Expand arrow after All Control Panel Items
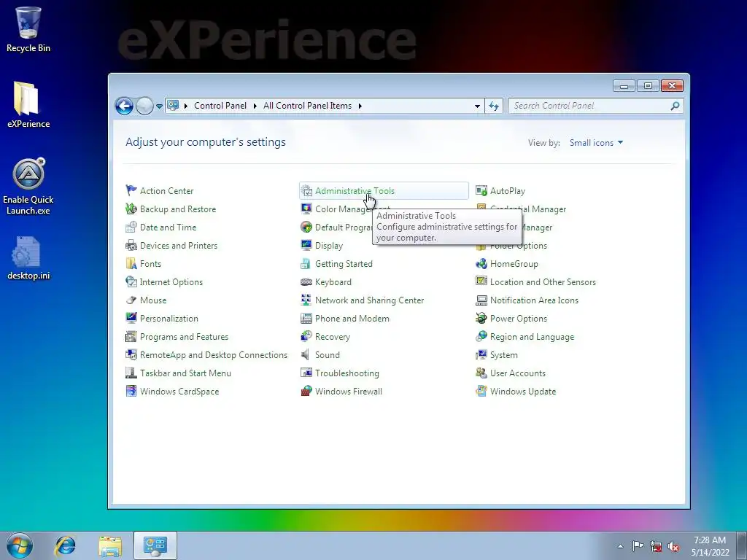Image resolution: width=747 pixels, height=560 pixels. click(360, 106)
